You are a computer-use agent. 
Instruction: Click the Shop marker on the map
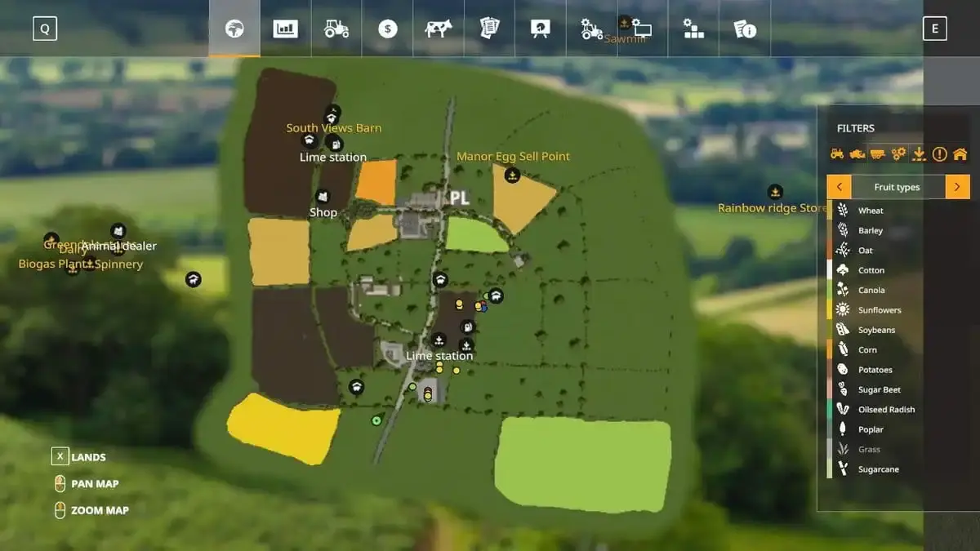pyautogui.click(x=323, y=197)
